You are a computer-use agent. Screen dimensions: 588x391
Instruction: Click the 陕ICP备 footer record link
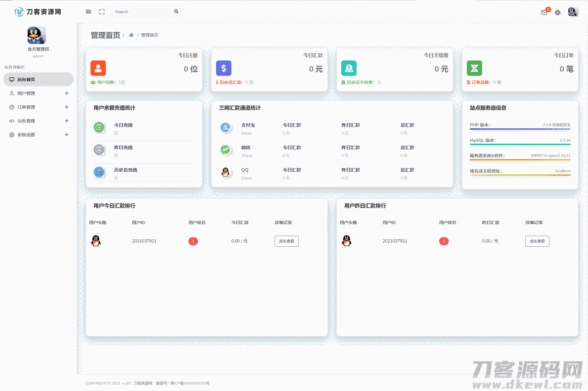tap(190, 383)
